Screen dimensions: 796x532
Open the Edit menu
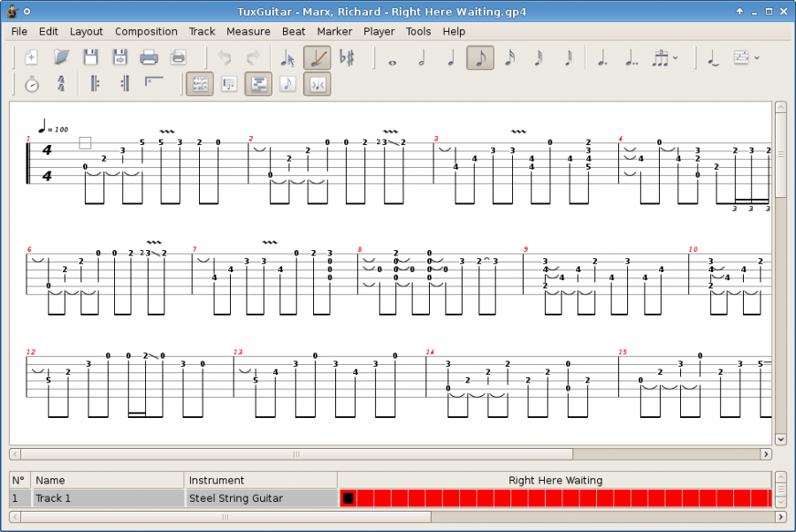49,32
